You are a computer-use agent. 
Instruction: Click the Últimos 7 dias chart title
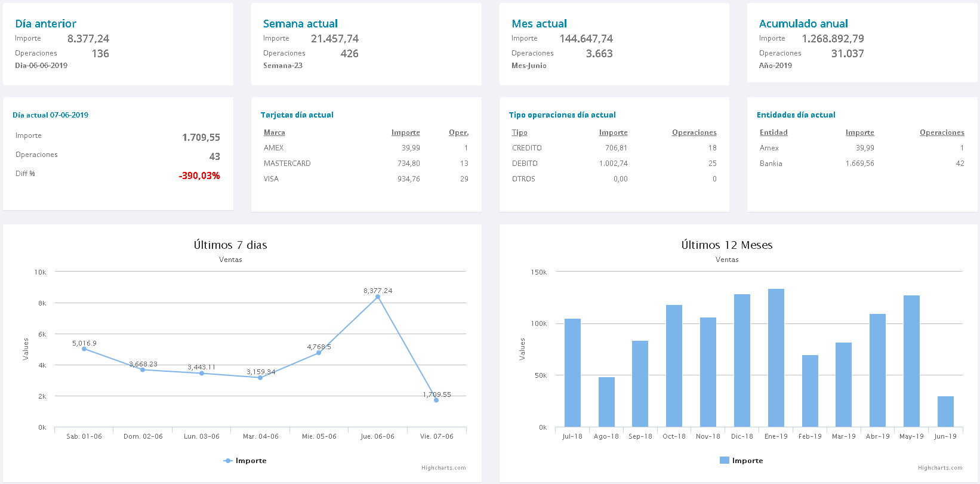click(230, 245)
